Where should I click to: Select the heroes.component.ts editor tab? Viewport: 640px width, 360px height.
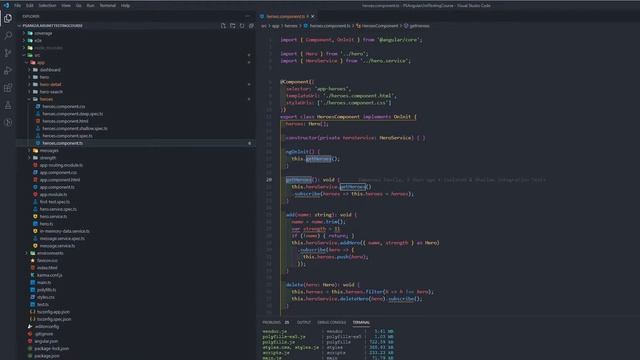(287, 16)
